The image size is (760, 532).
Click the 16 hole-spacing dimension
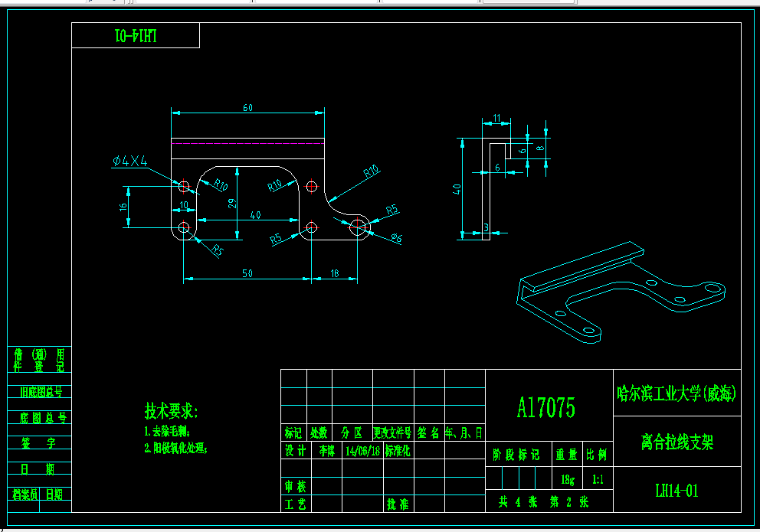click(123, 207)
